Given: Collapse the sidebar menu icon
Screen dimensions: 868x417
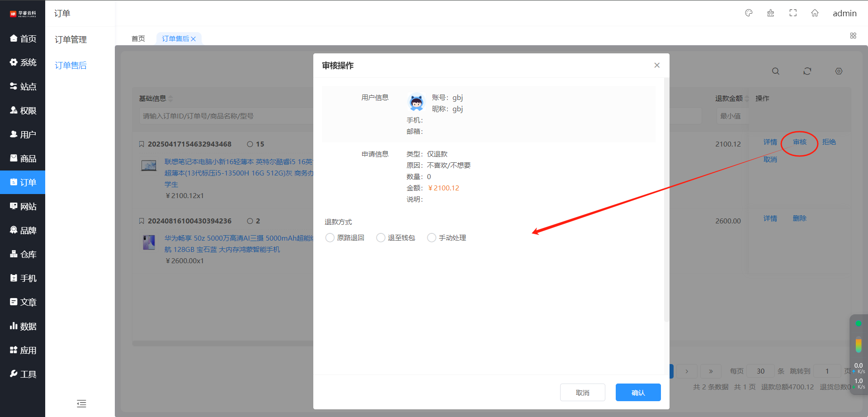Looking at the screenshot, I should coord(81,403).
